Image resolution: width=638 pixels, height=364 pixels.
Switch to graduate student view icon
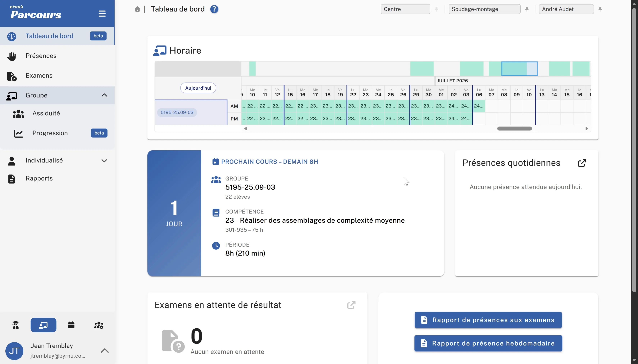(x=15, y=325)
